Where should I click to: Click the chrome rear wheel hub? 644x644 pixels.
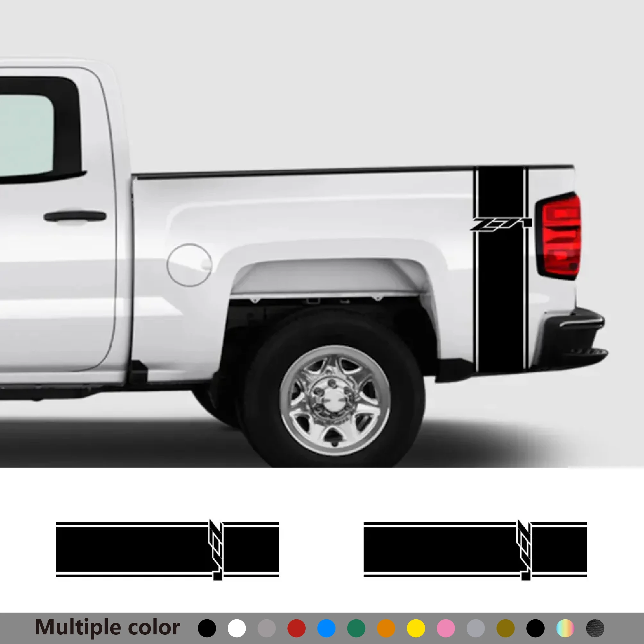click(335, 400)
